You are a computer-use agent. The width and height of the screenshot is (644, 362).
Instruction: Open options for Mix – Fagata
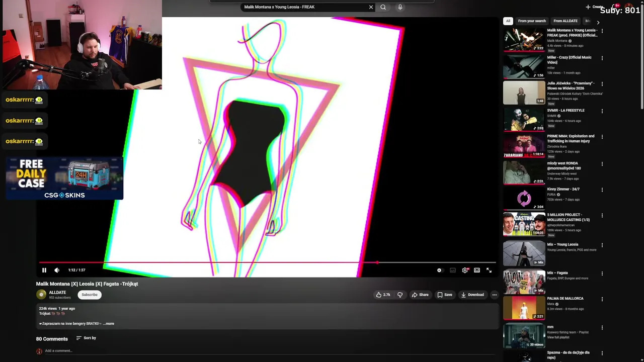click(x=602, y=274)
